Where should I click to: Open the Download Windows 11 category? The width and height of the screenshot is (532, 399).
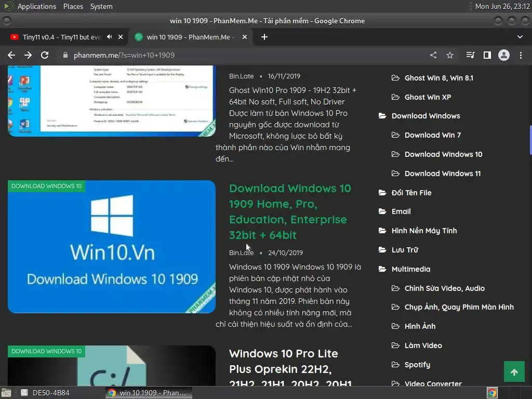pos(443,174)
